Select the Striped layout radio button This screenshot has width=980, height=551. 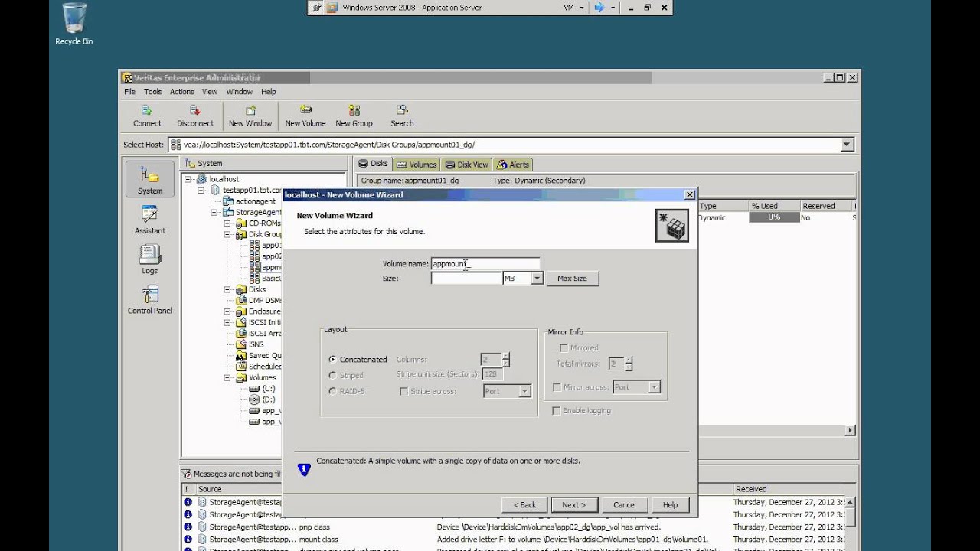click(x=332, y=375)
